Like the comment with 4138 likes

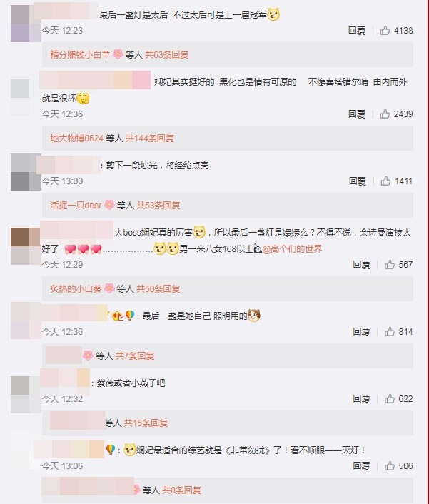(385, 31)
